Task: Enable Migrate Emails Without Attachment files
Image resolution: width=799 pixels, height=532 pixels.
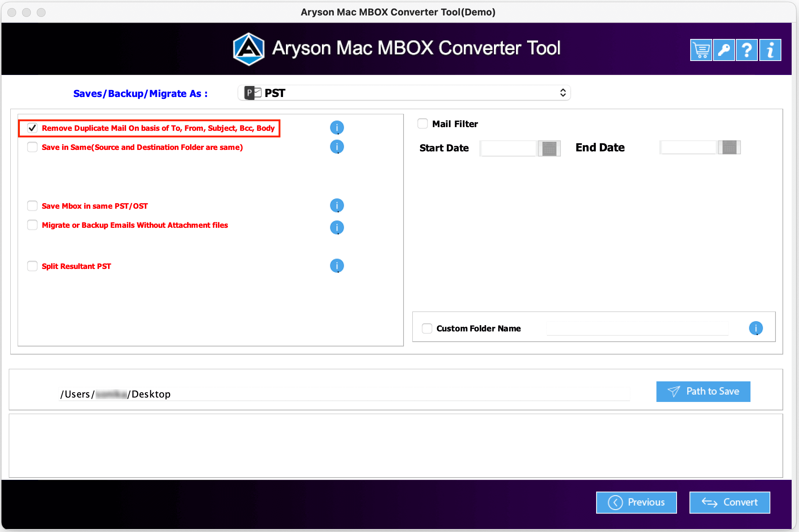Action: point(32,225)
